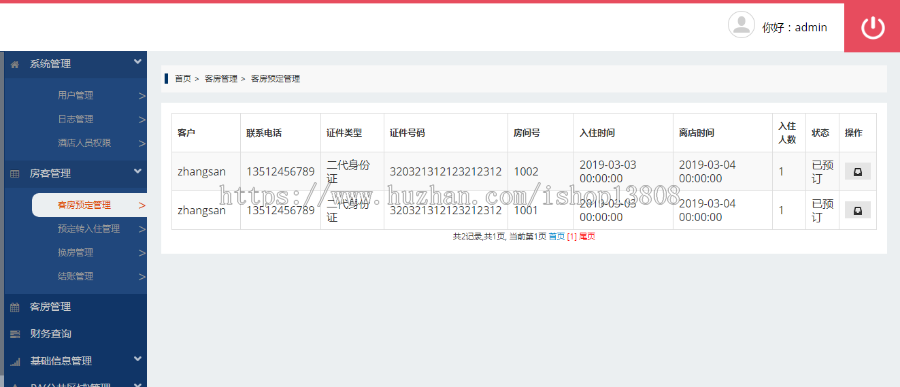Click phone 13512456789 in room 1002 row

[281, 172]
